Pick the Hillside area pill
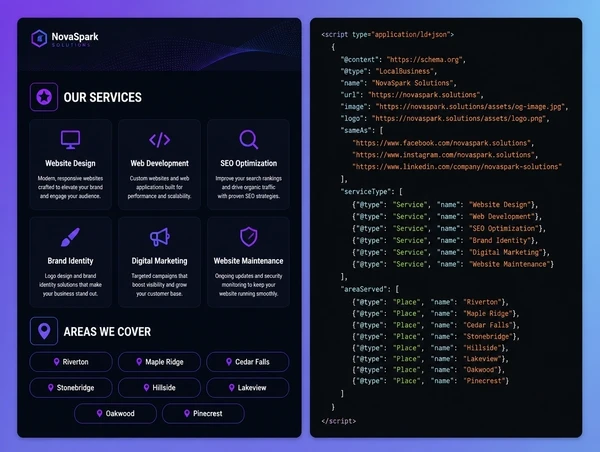The height and width of the screenshot is (452, 600). [160, 388]
